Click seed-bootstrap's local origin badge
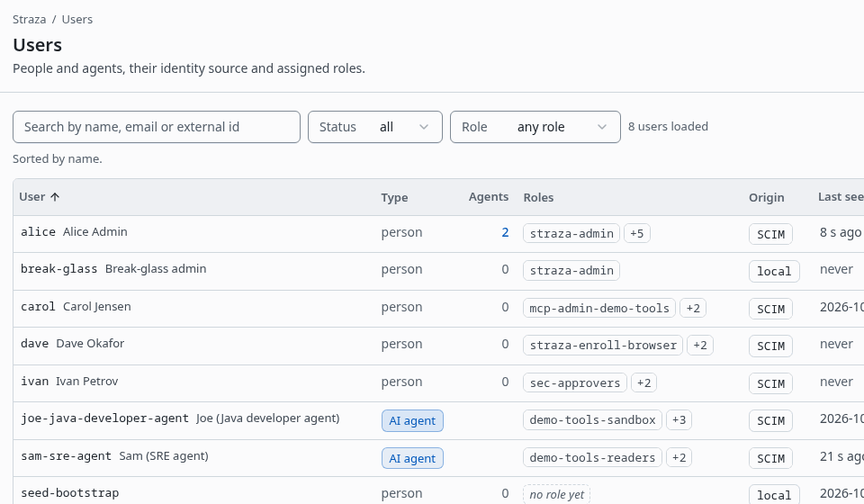864x504 pixels. pos(774,495)
